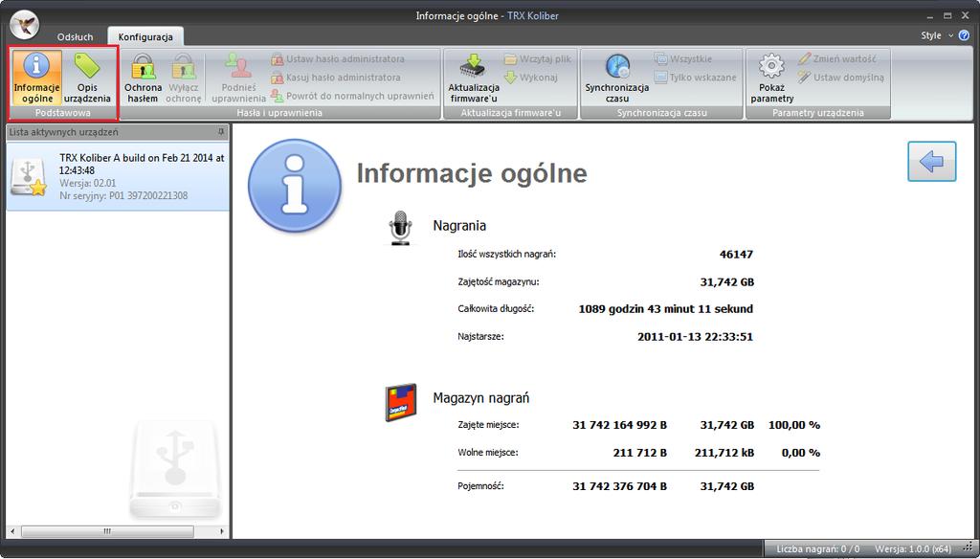This screenshot has height=559, width=980.
Task: Click the large blue info icon
Action: tap(295, 186)
